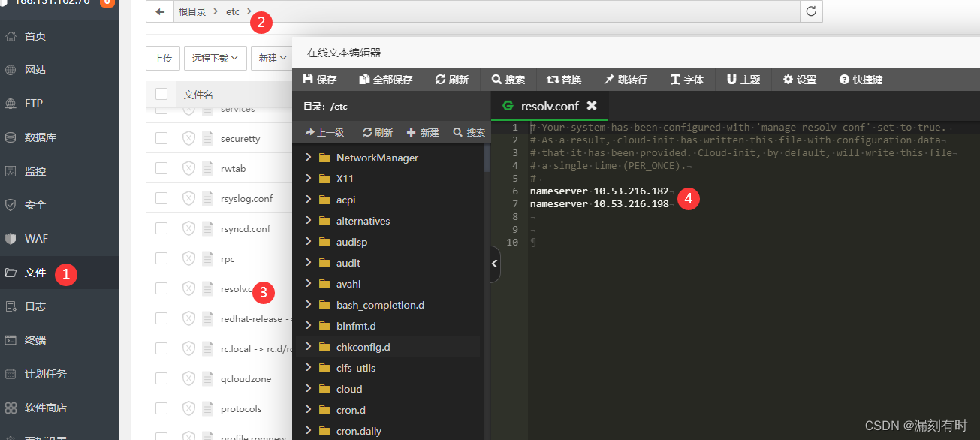Image resolution: width=980 pixels, height=440 pixels.
Task: Open the 新建 dropdown in file manager
Action: click(271, 58)
